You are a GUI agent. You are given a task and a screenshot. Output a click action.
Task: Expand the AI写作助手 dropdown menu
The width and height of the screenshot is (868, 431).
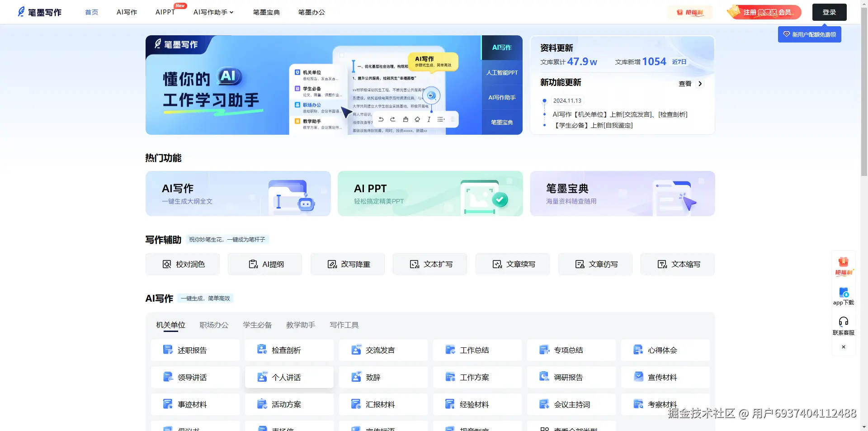click(x=213, y=12)
